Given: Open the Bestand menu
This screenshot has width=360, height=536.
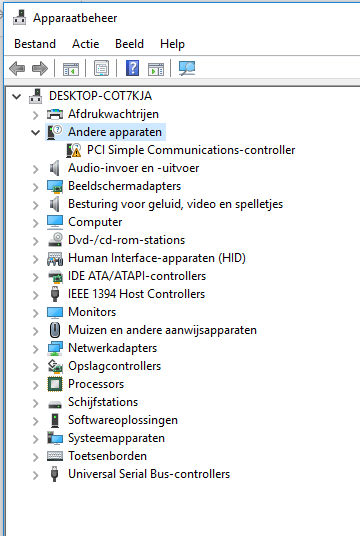Looking at the screenshot, I should (x=35, y=44).
